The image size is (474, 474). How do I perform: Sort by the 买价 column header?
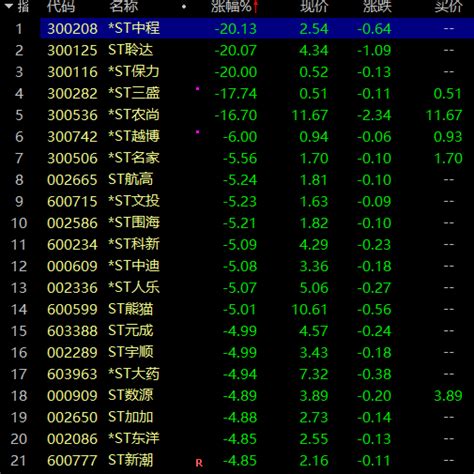[x=448, y=6]
